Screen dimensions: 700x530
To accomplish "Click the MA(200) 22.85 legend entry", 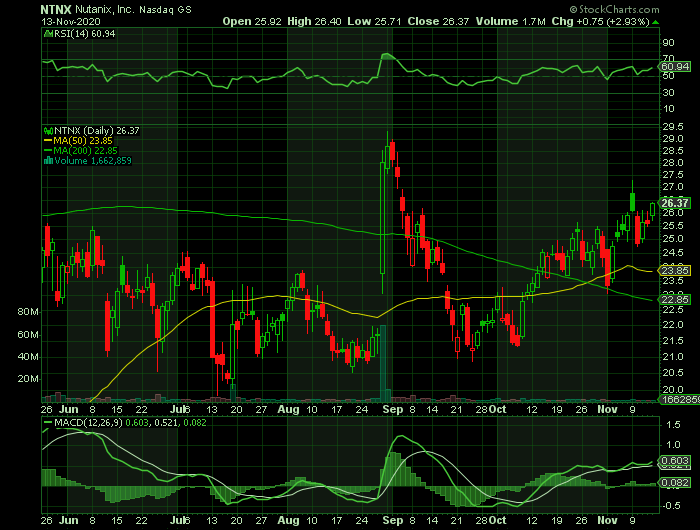I will 85,150.
